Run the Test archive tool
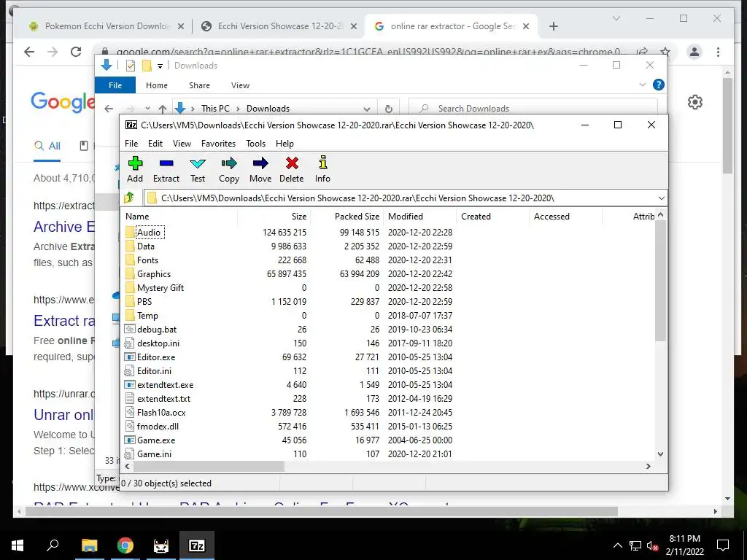Image resolution: width=747 pixels, height=560 pixels. click(x=198, y=164)
